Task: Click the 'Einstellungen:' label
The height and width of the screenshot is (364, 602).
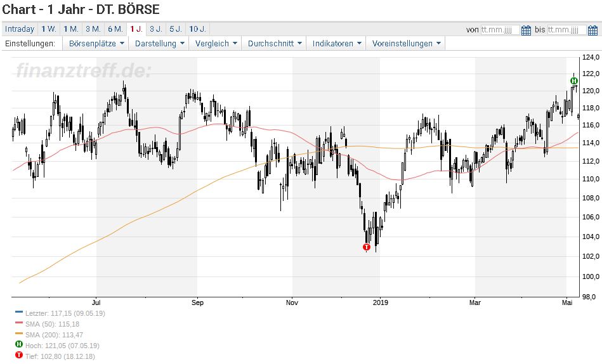Action: [30, 43]
